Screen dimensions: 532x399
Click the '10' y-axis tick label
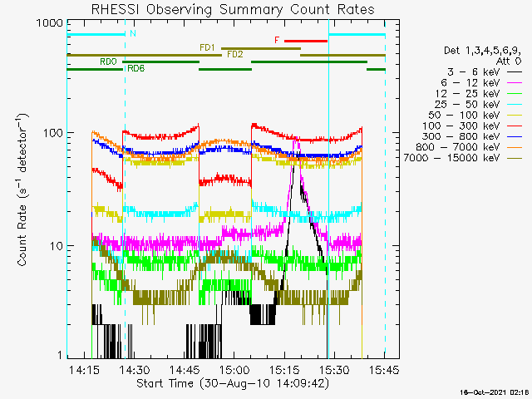point(57,246)
